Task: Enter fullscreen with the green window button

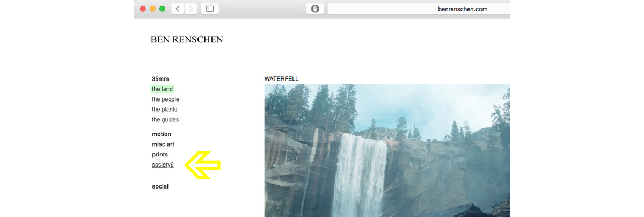Action: point(162,9)
